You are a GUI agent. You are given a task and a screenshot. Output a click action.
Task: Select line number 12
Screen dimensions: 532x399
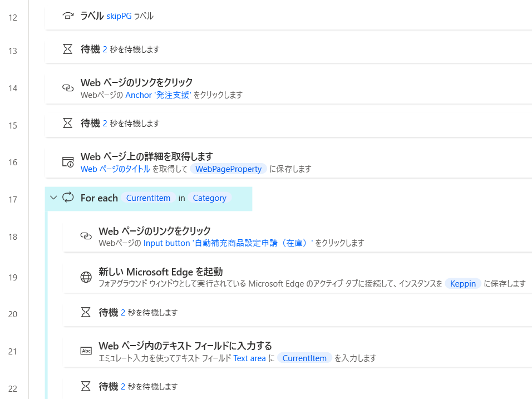(x=13, y=18)
